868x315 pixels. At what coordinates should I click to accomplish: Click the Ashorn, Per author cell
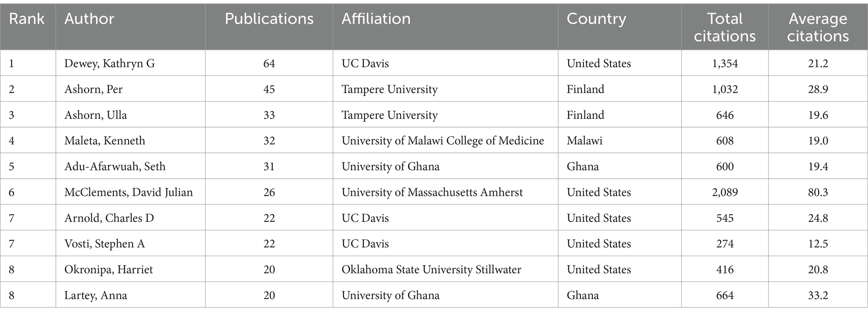pos(94,89)
